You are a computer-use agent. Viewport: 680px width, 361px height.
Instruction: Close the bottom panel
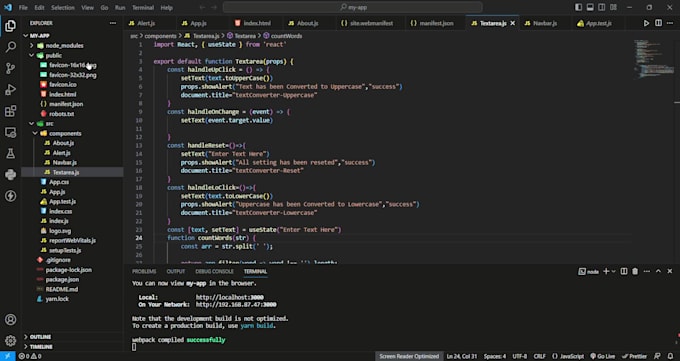(670, 271)
